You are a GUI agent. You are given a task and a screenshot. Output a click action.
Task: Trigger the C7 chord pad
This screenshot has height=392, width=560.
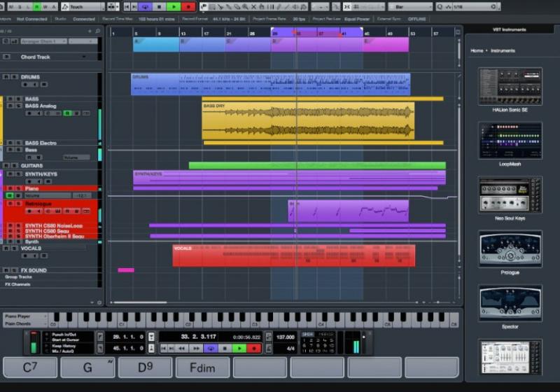tap(30, 367)
